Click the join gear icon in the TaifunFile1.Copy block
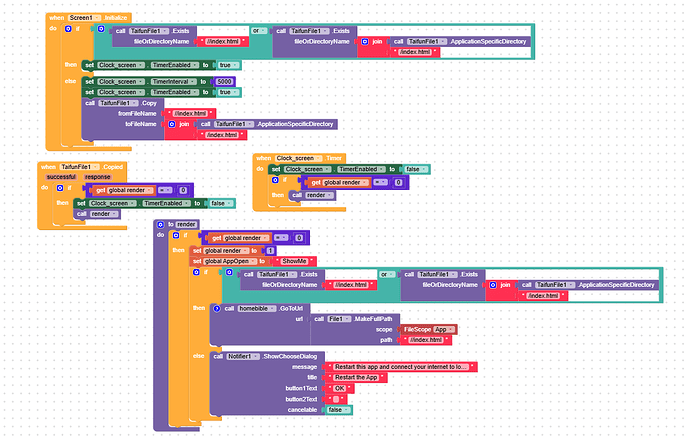 coord(171,124)
